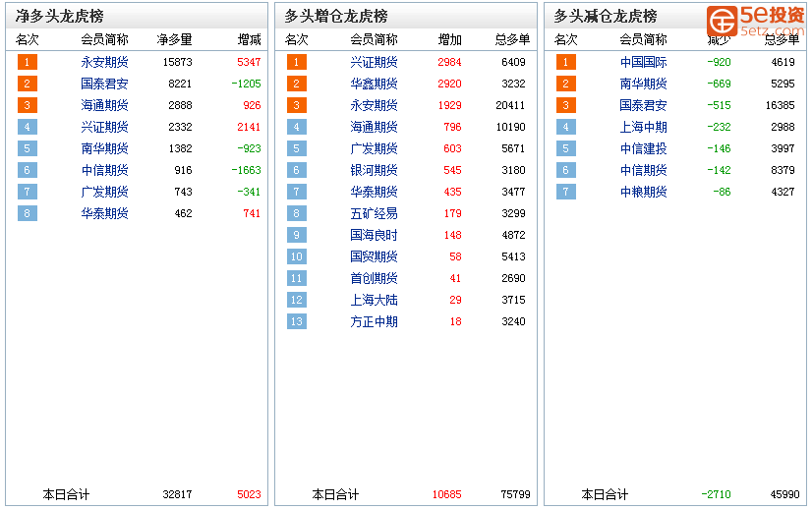Click 中信期货 in the 净多头龙虎榜 panel
Viewport: 812px width, 510px height.
(x=104, y=170)
